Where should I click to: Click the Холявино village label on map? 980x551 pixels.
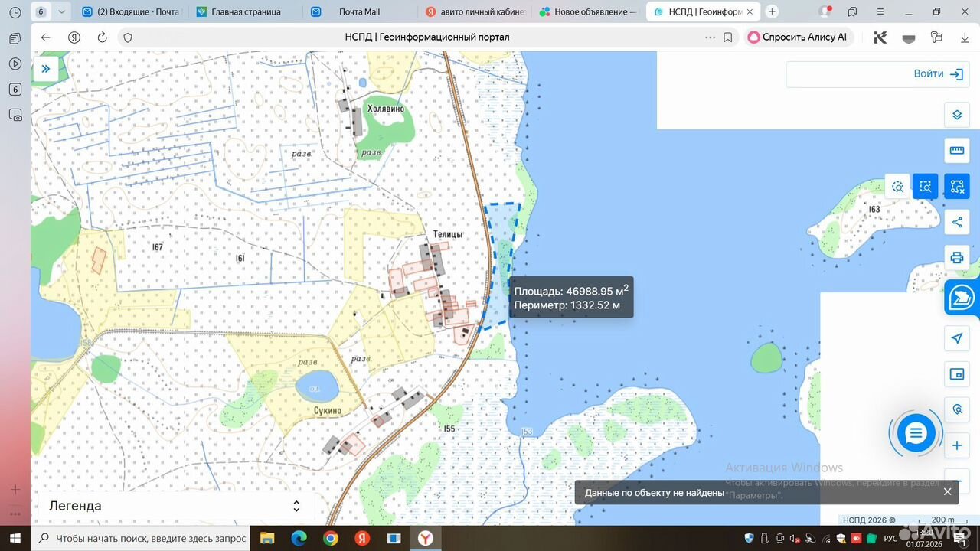coord(386,109)
